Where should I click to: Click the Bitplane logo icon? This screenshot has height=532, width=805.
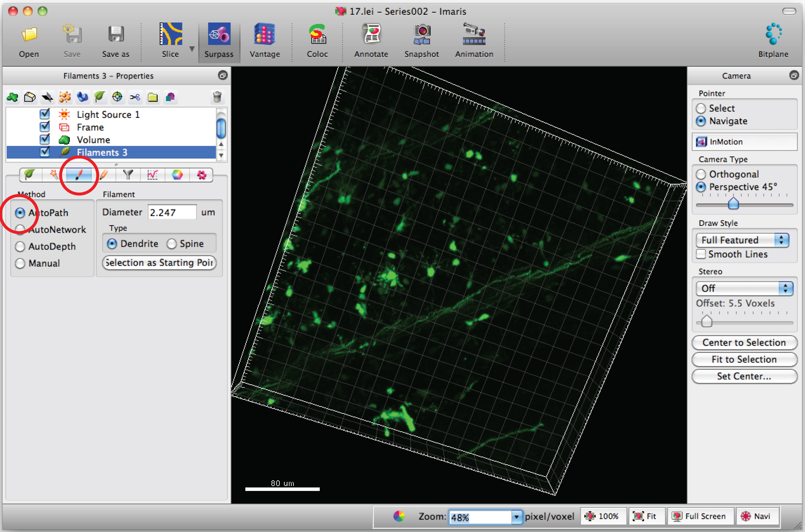tap(773, 34)
